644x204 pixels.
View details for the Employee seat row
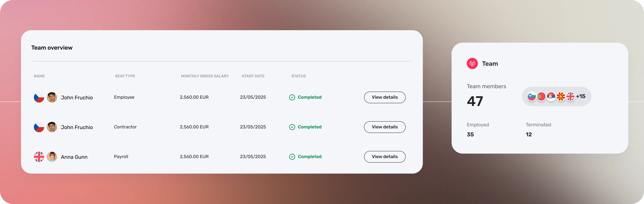pyautogui.click(x=385, y=97)
